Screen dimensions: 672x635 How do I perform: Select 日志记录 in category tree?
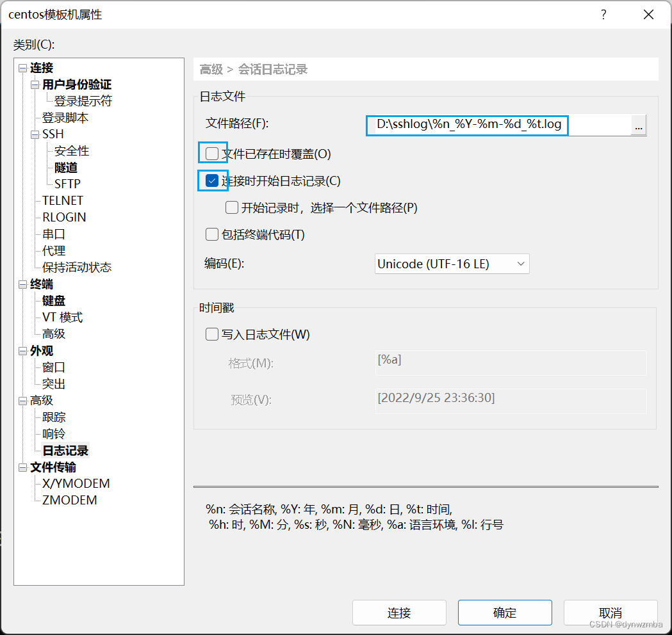pyautogui.click(x=65, y=451)
